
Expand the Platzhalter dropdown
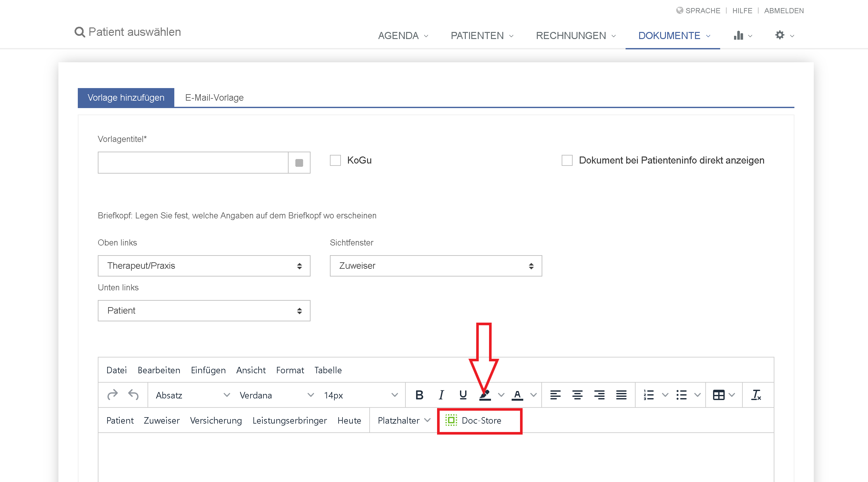[x=404, y=420]
